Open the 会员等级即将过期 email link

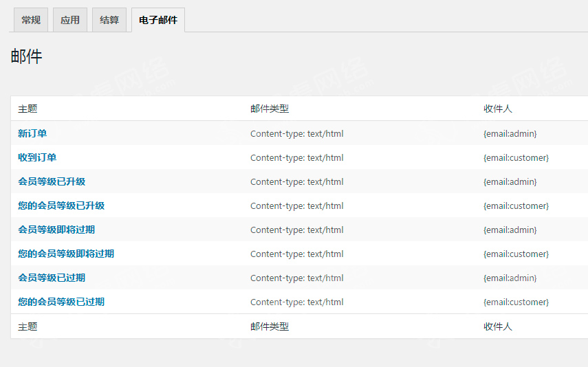tap(56, 230)
